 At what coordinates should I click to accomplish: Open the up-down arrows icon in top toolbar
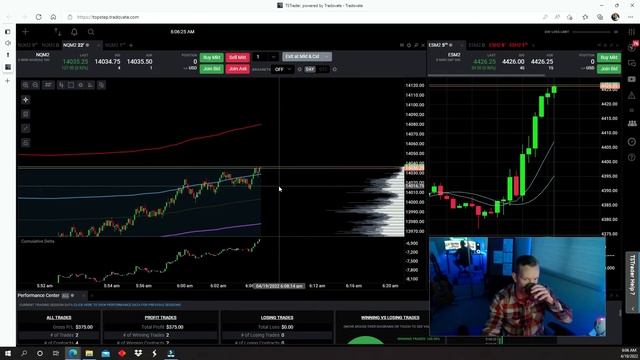click(x=58, y=31)
